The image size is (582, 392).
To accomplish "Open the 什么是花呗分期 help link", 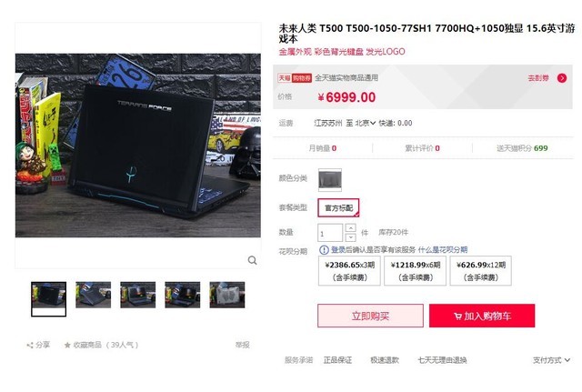I will pos(443,250).
